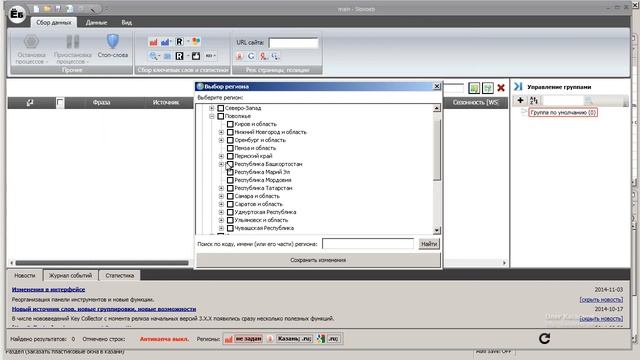Open the Новый источник слов news link
640x360 pixels.
104,309
